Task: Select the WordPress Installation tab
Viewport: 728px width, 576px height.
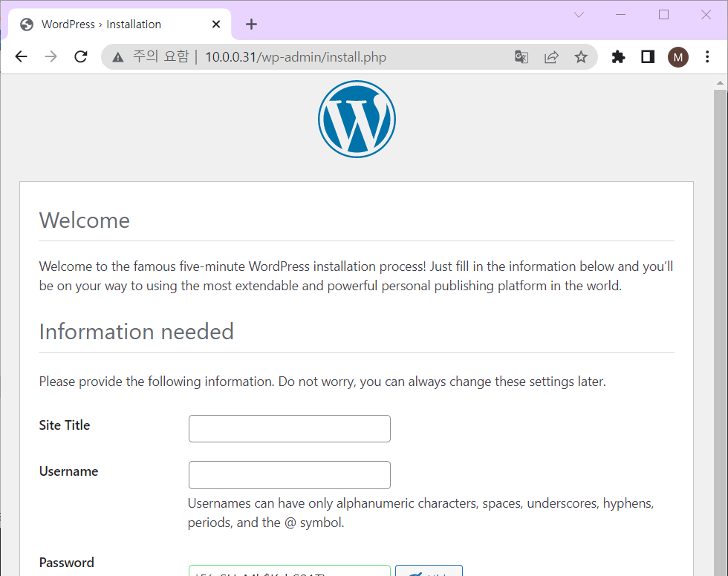Action: pyautogui.click(x=120, y=24)
